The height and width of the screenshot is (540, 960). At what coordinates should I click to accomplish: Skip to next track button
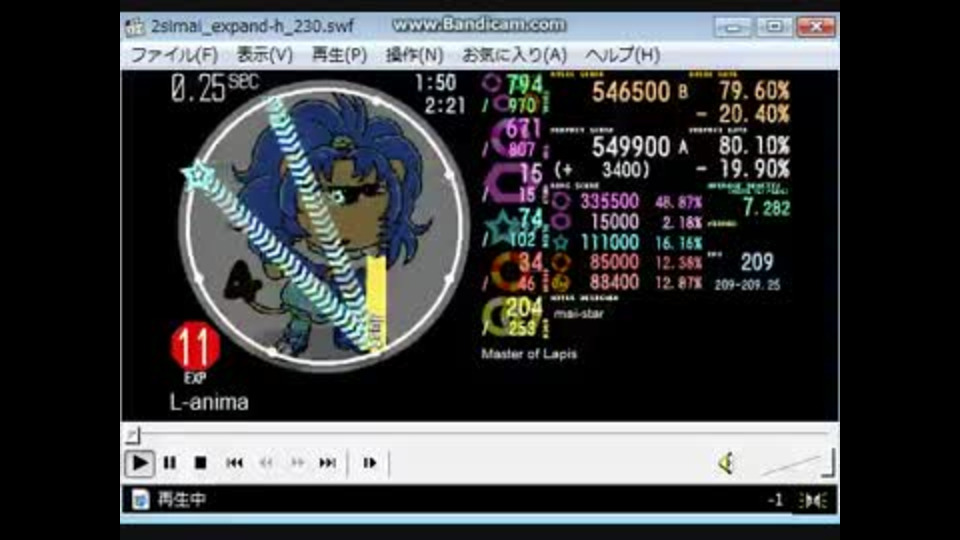coord(328,463)
